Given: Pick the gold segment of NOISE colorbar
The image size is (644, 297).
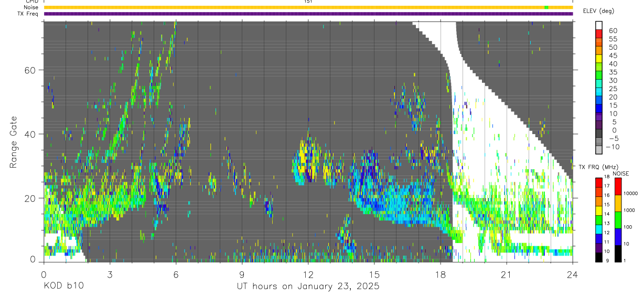Looking at the screenshot, I should click(x=618, y=203).
